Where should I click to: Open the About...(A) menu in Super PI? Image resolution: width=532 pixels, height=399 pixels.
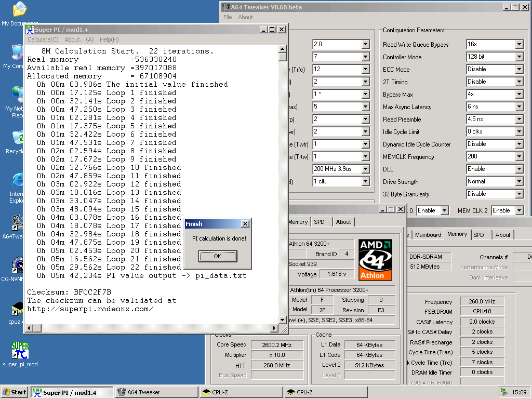79,39
